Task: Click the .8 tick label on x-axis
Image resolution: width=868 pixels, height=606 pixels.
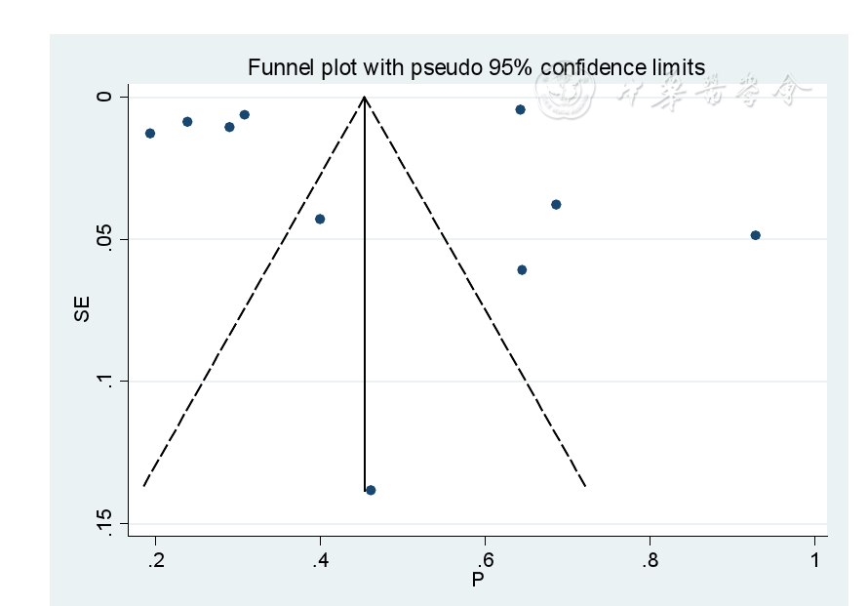Action: click(650, 561)
